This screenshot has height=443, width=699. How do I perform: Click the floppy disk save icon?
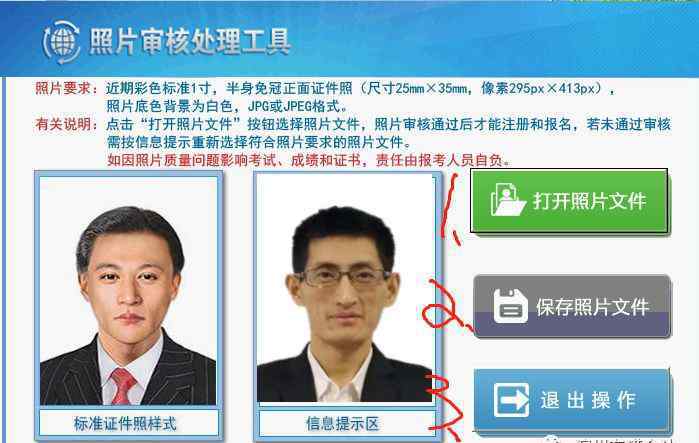510,306
